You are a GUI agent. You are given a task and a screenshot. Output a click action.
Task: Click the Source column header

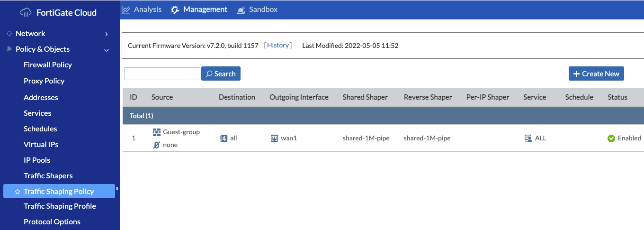click(162, 97)
